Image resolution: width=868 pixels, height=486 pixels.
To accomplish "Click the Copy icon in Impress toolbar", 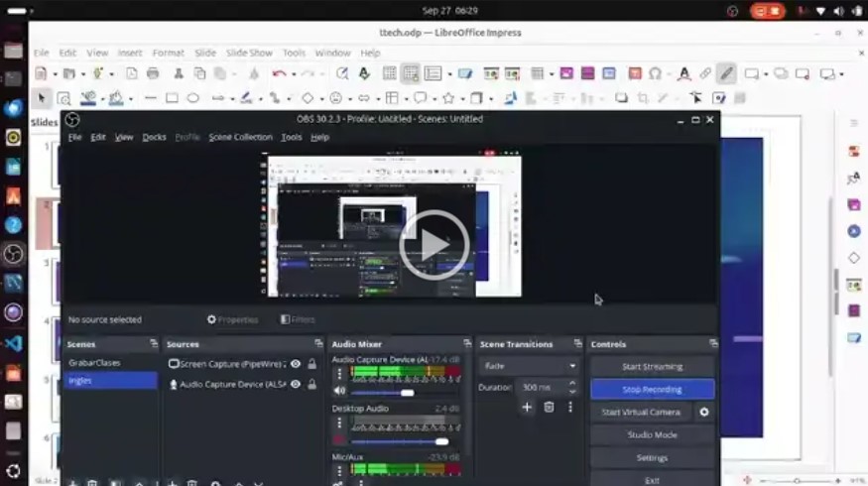I will tap(199, 73).
